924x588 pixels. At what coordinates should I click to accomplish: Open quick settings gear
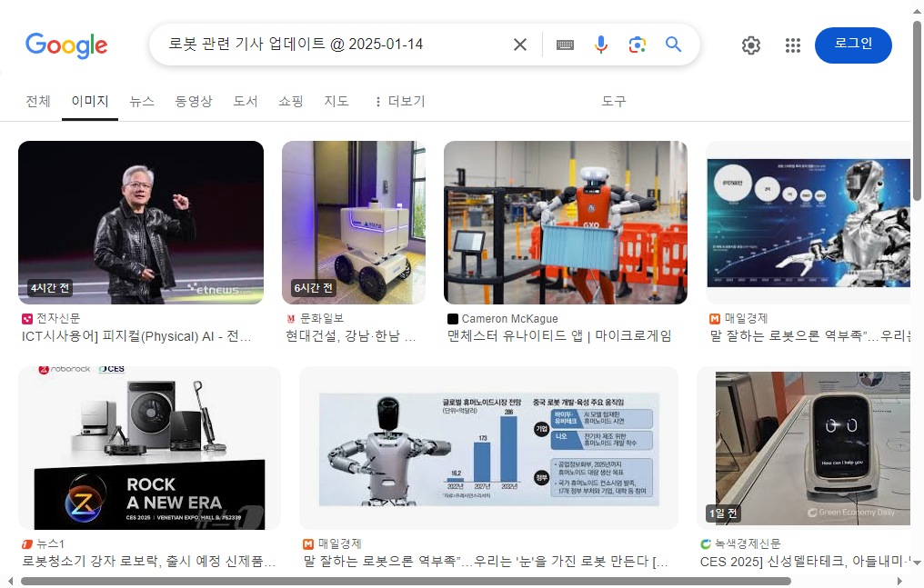[x=751, y=45]
